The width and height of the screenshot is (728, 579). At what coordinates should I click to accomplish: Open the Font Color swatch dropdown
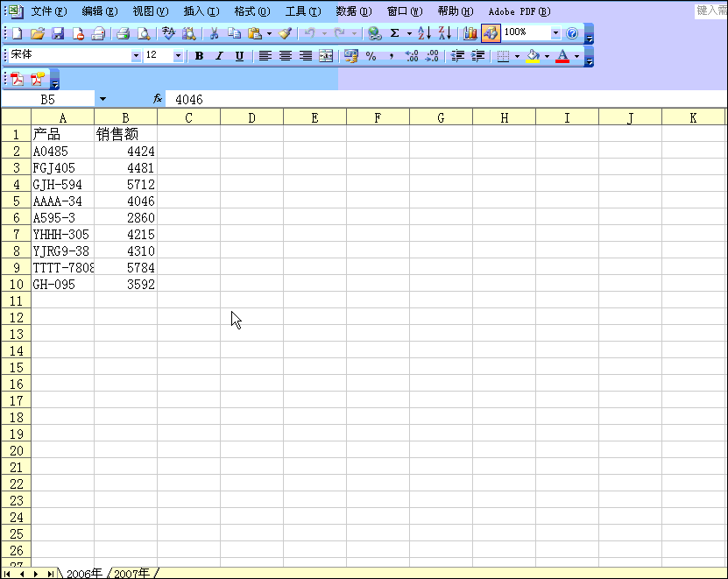576,57
